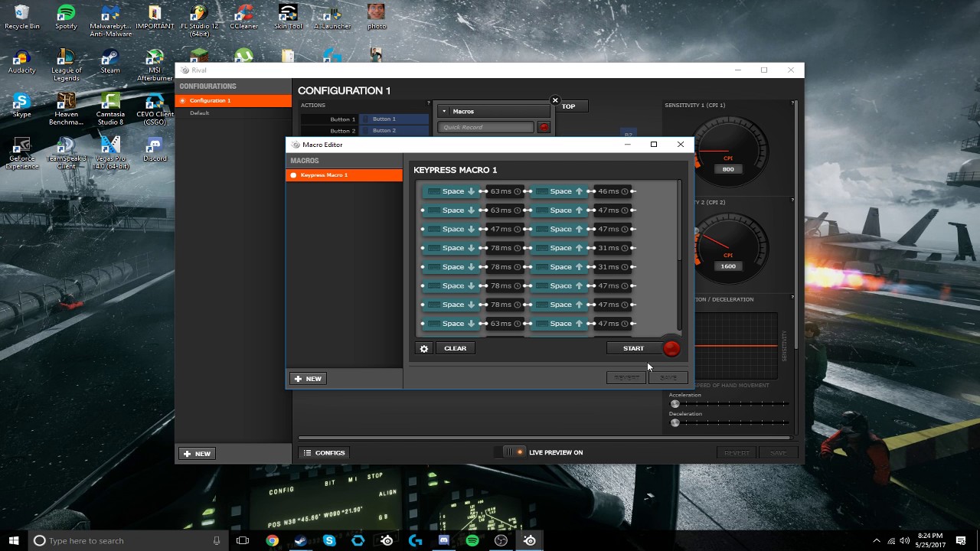Open League of Legends desktop shortcut

[66, 65]
